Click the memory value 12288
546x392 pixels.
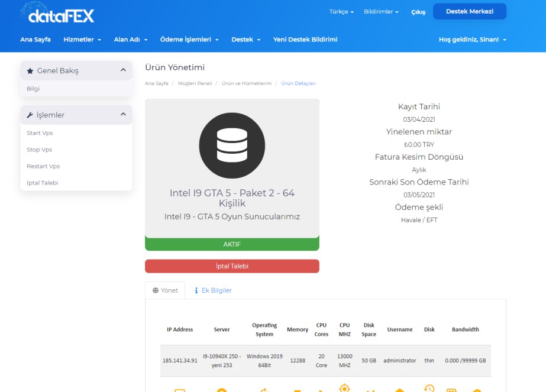[x=298, y=361]
